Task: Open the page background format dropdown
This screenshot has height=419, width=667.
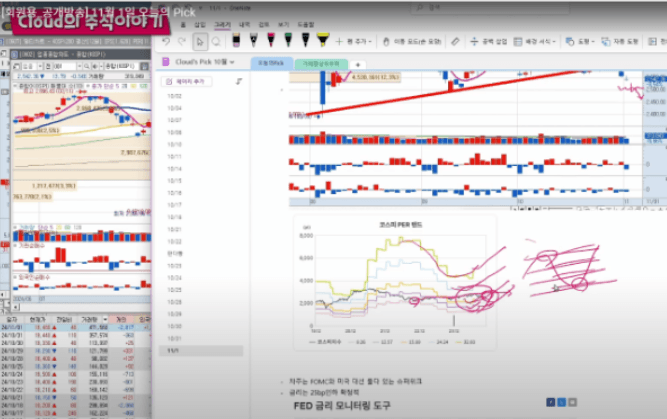Action: [535, 41]
